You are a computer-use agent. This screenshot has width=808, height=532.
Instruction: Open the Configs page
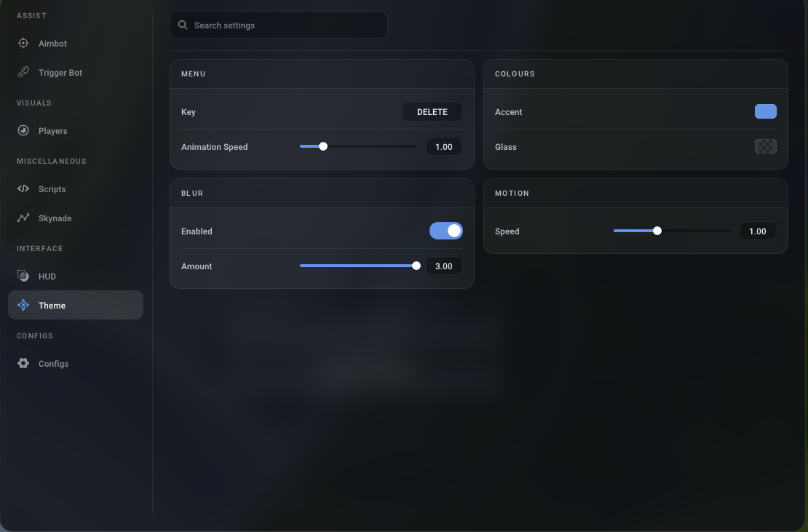(76, 364)
